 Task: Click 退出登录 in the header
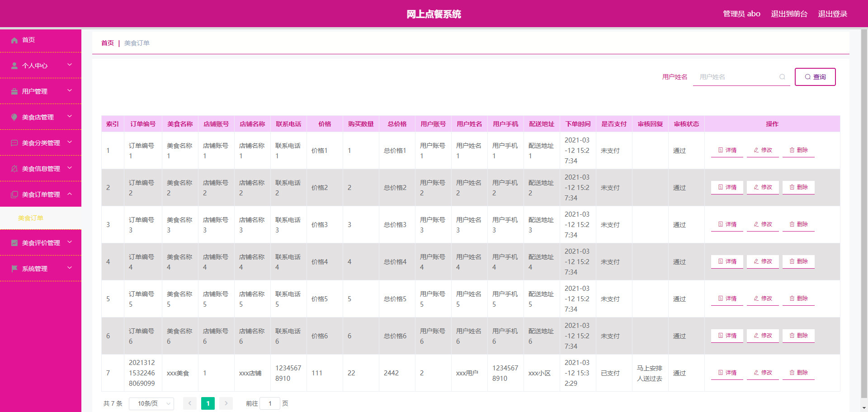tap(833, 14)
